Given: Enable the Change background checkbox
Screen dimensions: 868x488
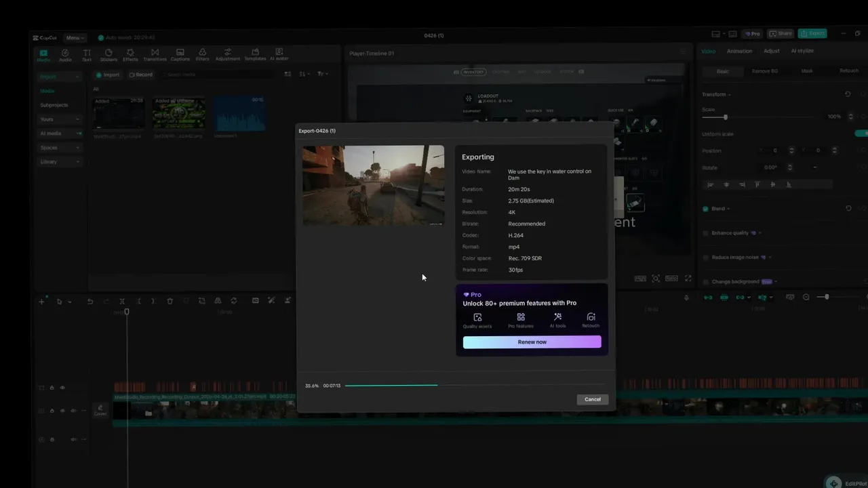Looking at the screenshot, I should (x=705, y=281).
